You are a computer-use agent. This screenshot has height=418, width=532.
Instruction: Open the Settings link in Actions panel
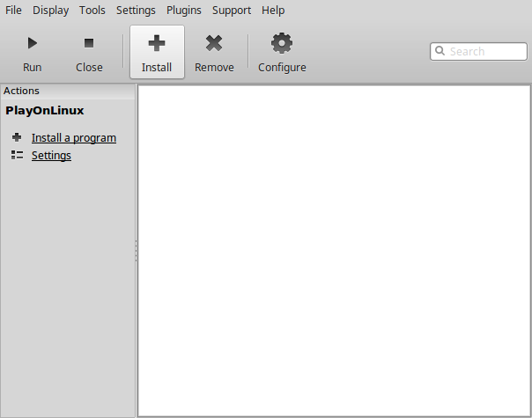[x=51, y=156]
